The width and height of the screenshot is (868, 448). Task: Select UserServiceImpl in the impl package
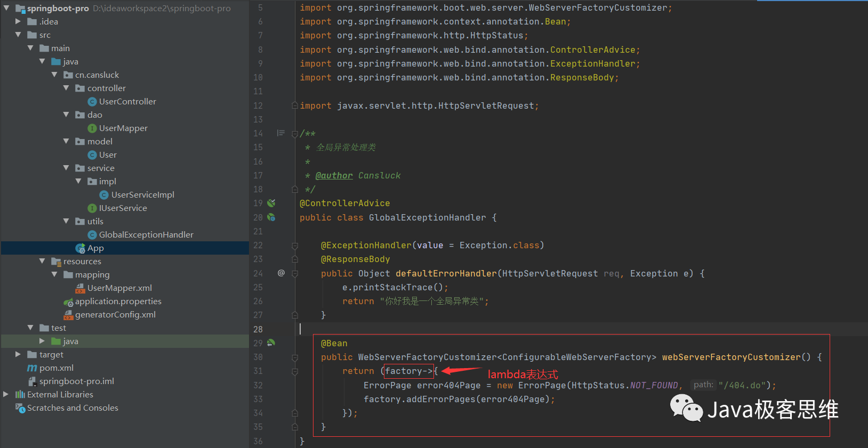click(143, 195)
